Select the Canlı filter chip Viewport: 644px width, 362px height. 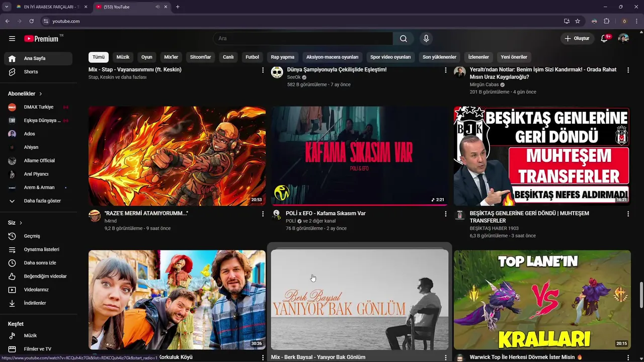228,57
